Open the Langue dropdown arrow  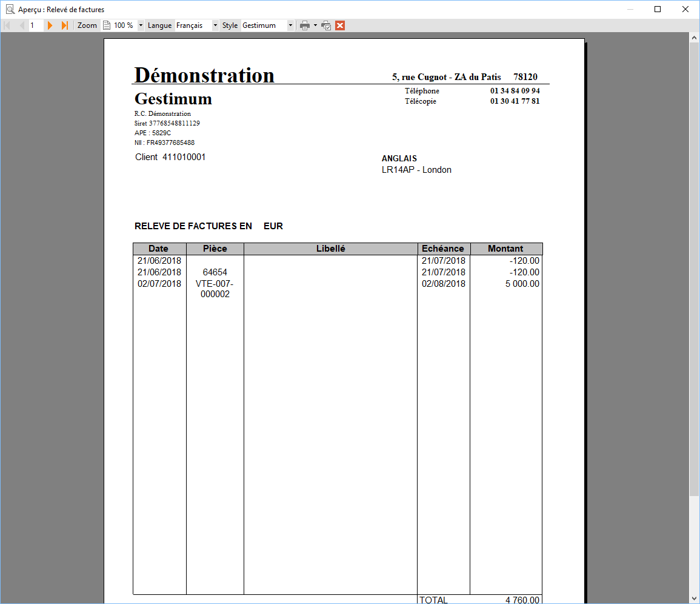[x=215, y=25]
